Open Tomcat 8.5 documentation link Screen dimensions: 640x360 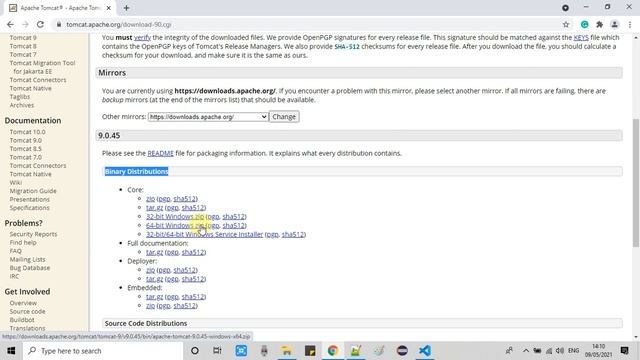[x=26, y=149]
